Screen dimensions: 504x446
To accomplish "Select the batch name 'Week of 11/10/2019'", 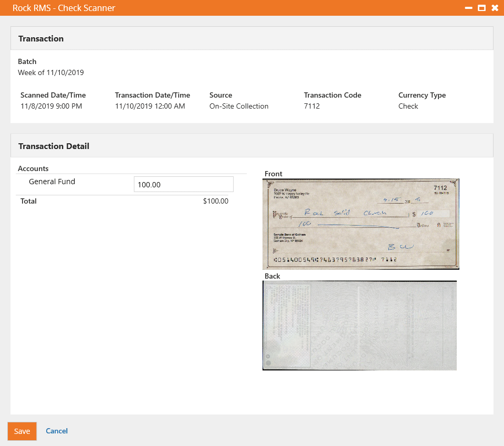I will pyautogui.click(x=51, y=72).
